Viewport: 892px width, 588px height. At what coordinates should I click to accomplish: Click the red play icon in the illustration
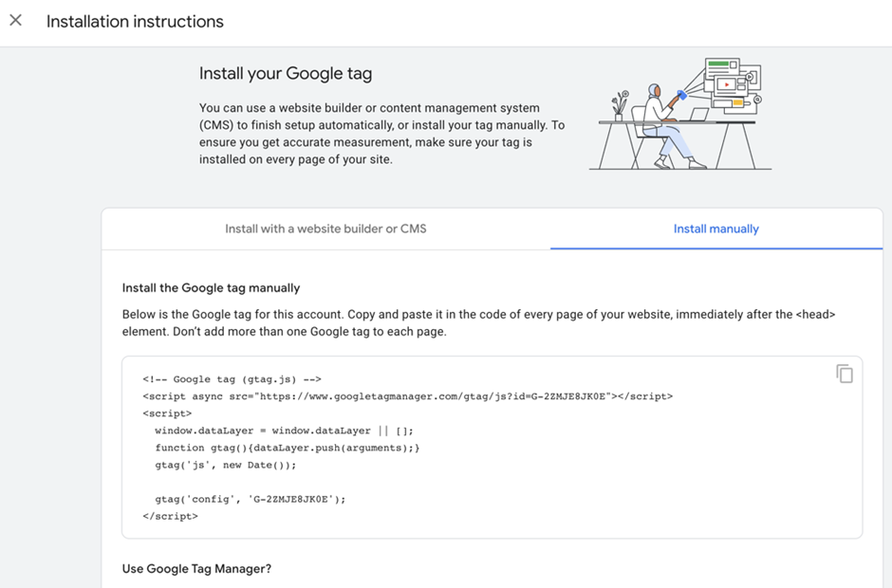click(x=726, y=84)
